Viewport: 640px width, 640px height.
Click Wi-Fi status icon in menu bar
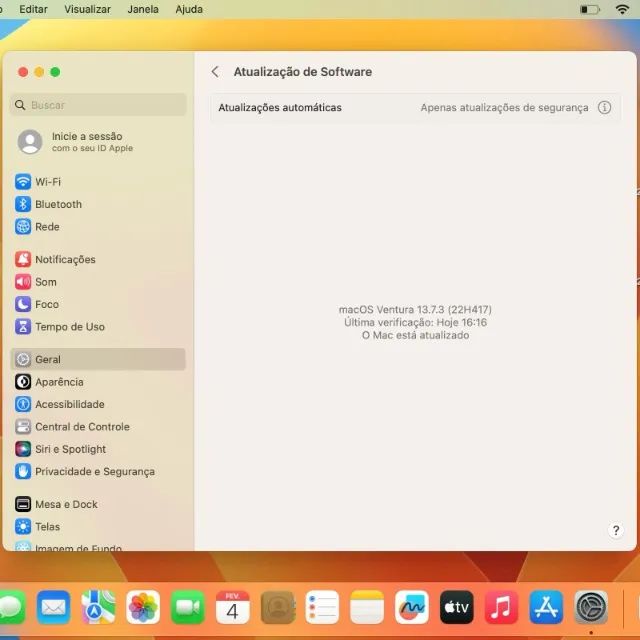point(622,9)
